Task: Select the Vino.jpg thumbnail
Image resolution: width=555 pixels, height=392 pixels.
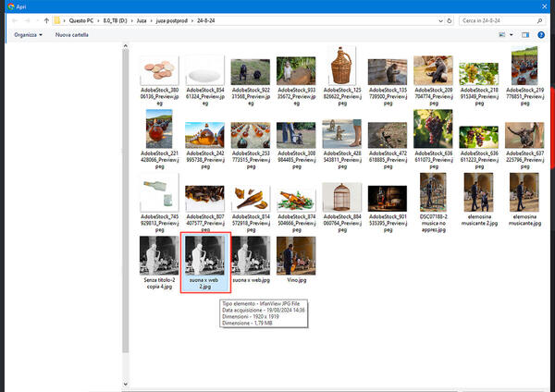Action: click(x=296, y=261)
